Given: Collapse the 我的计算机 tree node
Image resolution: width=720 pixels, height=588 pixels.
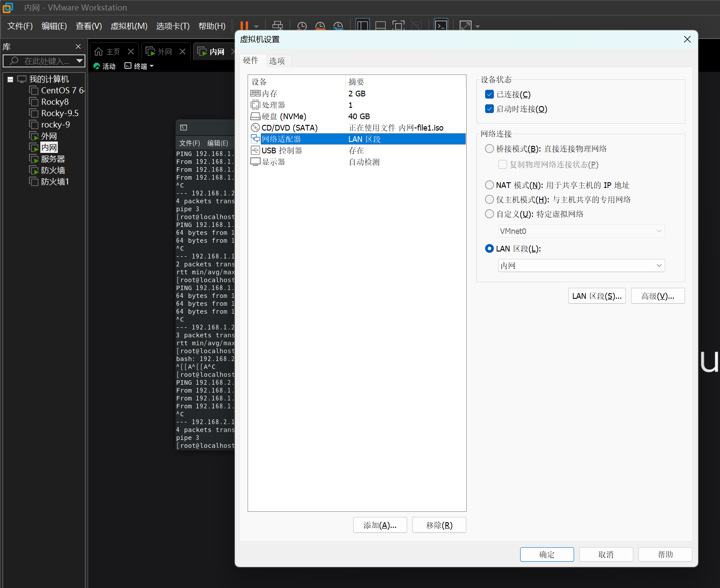Looking at the screenshot, I should (x=10, y=79).
